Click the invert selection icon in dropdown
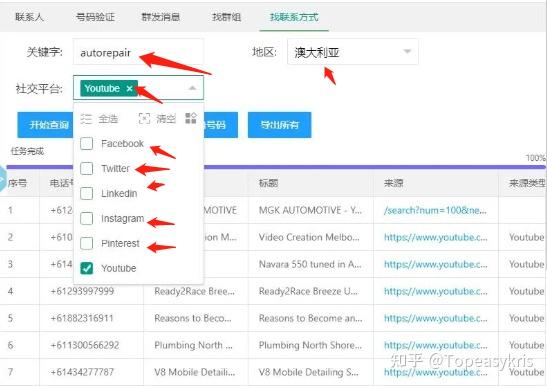Viewport: 547px width, 386px height. [190, 118]
